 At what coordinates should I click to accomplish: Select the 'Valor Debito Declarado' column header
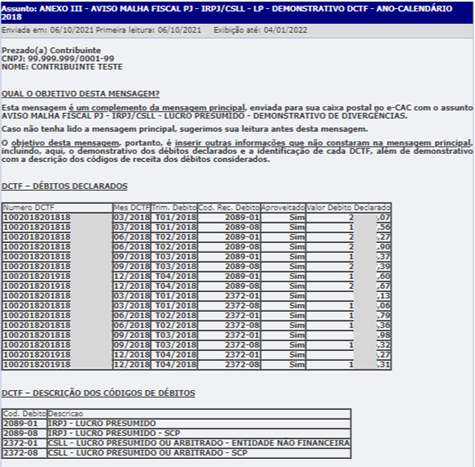click(348, 208)
